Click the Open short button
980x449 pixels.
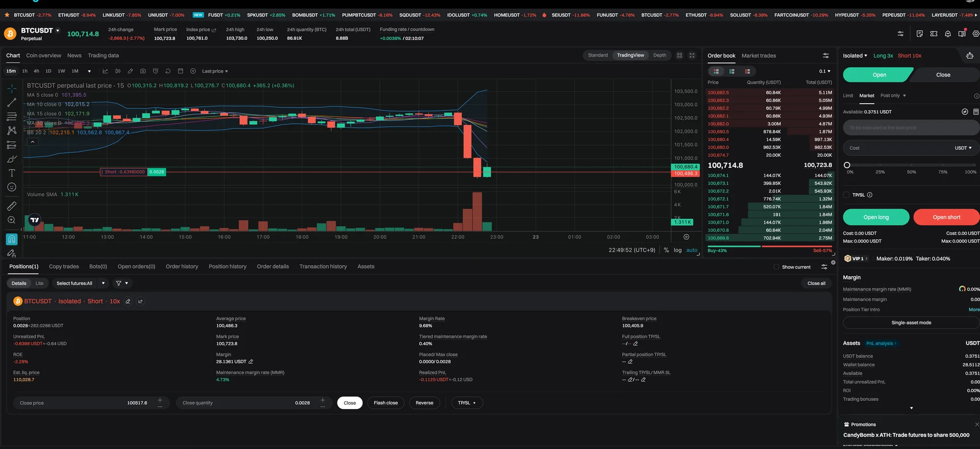click(946, 217)
